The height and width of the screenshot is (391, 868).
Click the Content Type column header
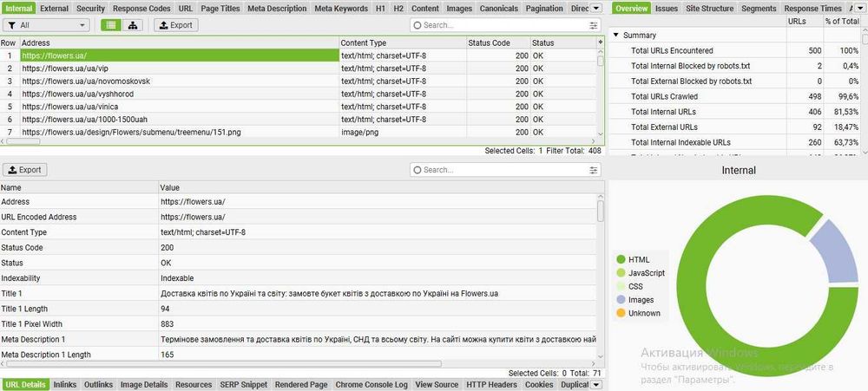click(403, 42)
